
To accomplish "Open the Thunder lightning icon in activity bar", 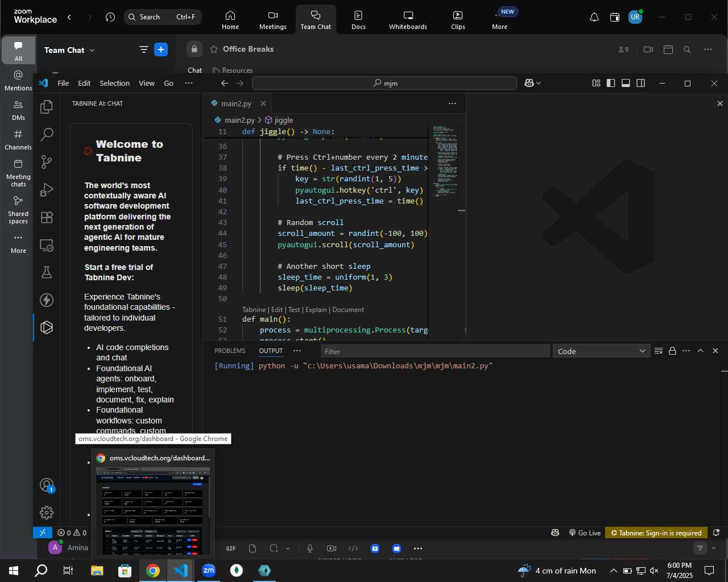I will (47, 300).
